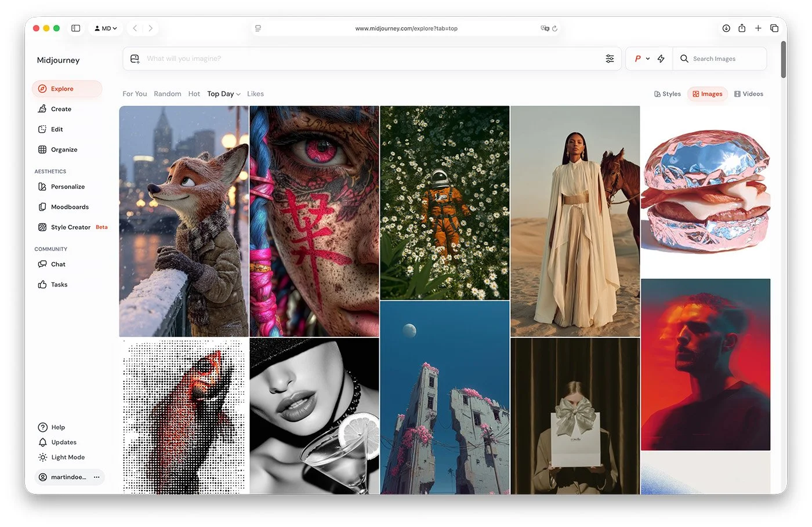Switch to the Hot tab
This screenshot has width=812, height=527.
[x=194, y=94]
